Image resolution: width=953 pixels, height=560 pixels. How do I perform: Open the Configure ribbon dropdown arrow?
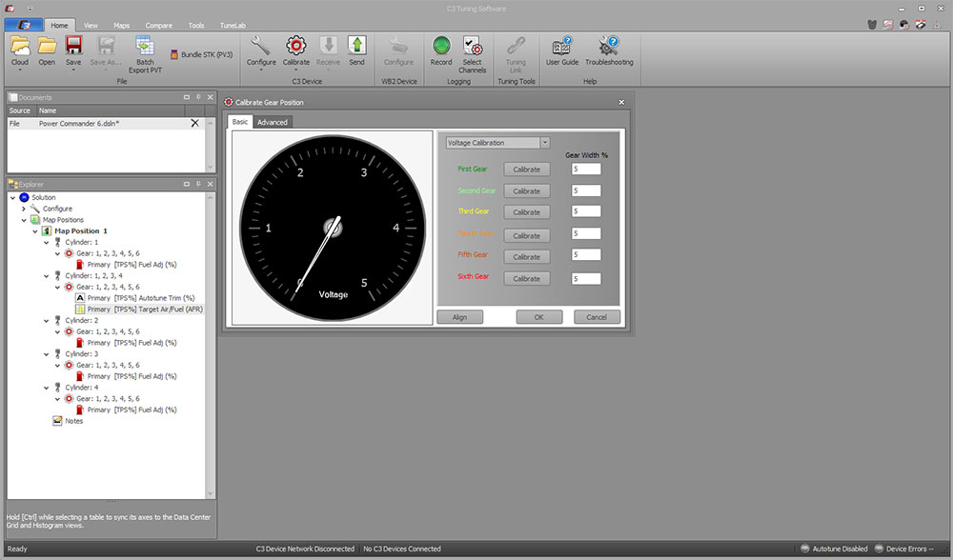click(x=261, y=71)
